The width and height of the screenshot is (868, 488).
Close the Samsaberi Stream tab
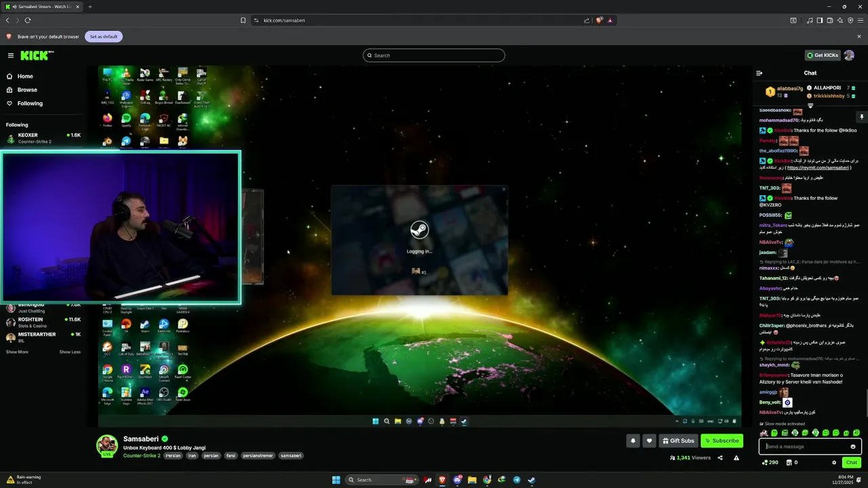pos(78,7)
